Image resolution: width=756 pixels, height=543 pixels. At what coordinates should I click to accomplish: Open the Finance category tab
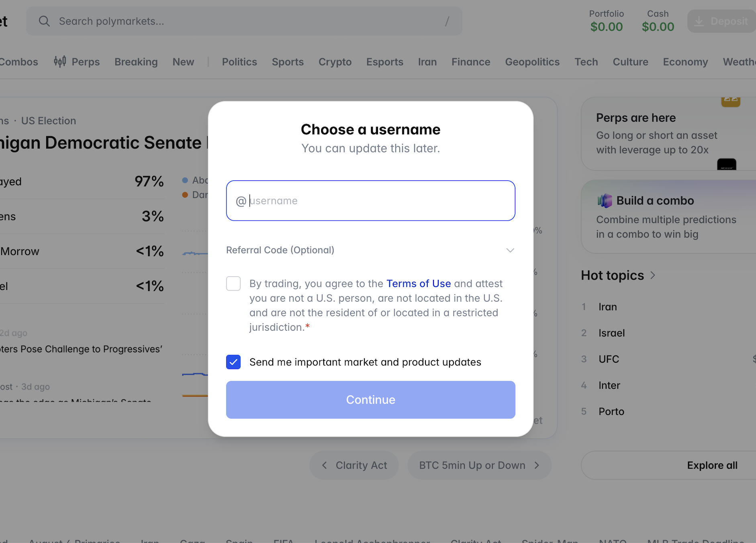[x=471, y=62]
